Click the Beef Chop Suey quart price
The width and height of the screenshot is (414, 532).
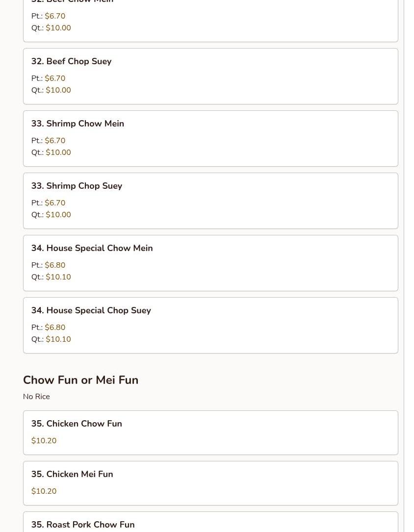click(x=58, y=90)
